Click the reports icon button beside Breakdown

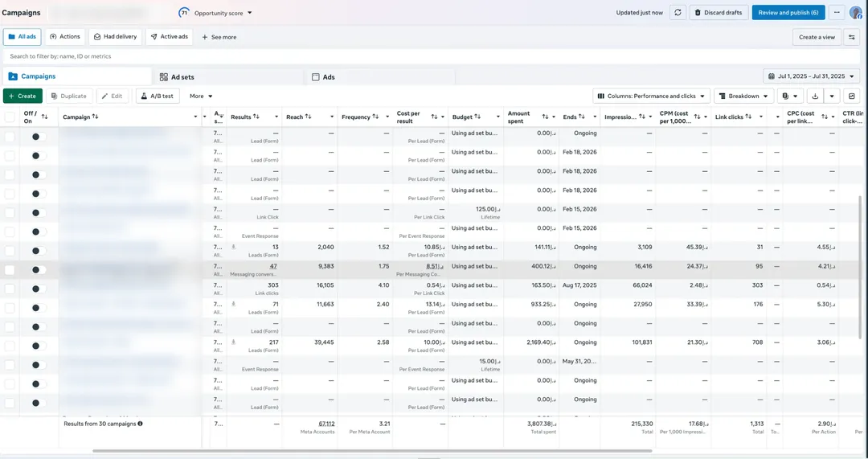tap(789, 96)
